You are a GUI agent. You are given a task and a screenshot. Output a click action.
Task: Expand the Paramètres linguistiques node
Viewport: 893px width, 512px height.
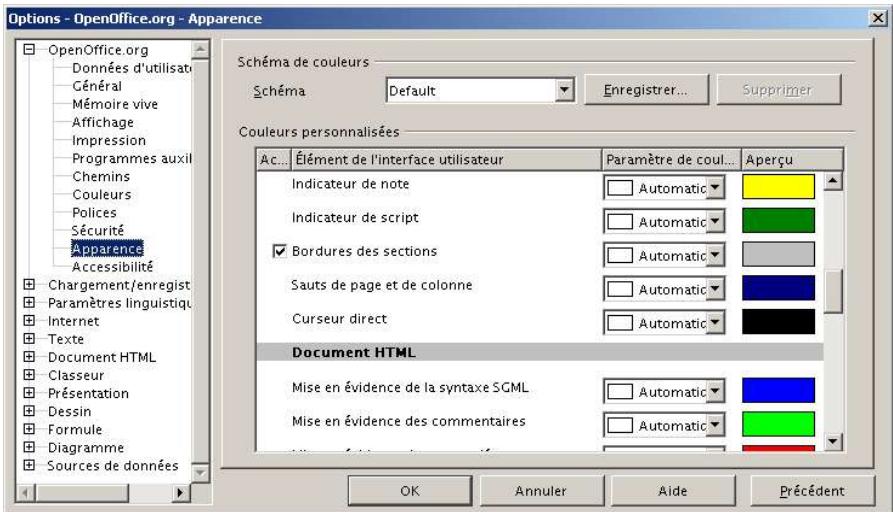click(29, 302)
